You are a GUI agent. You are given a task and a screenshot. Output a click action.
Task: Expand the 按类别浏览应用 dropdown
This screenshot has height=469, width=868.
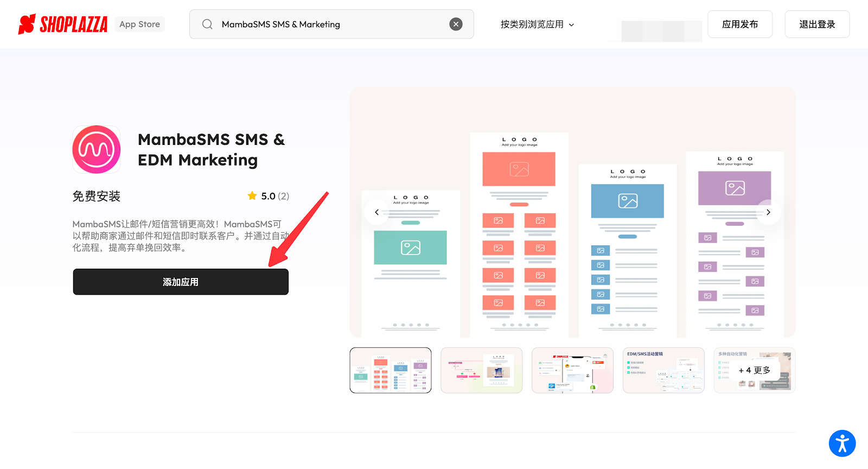coord(537,24)
